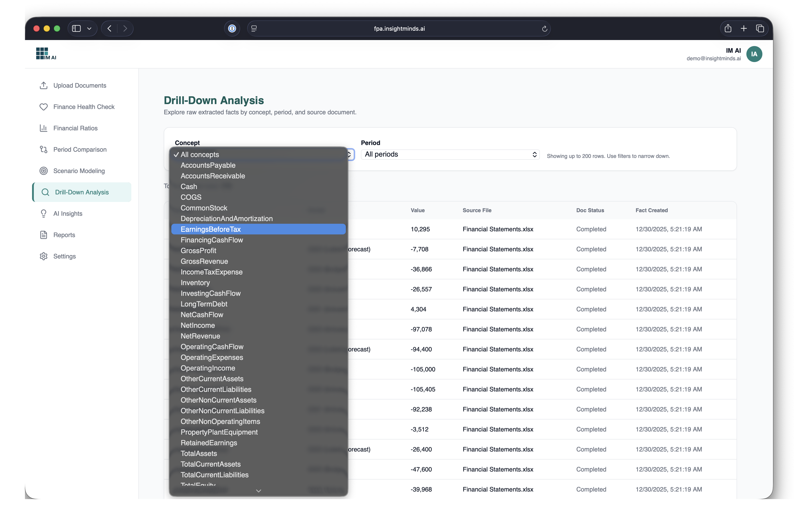Click the Financial Ratios bar chart icon
The image size is (798, 532).
pyautogui.click(x=43, y=128)
